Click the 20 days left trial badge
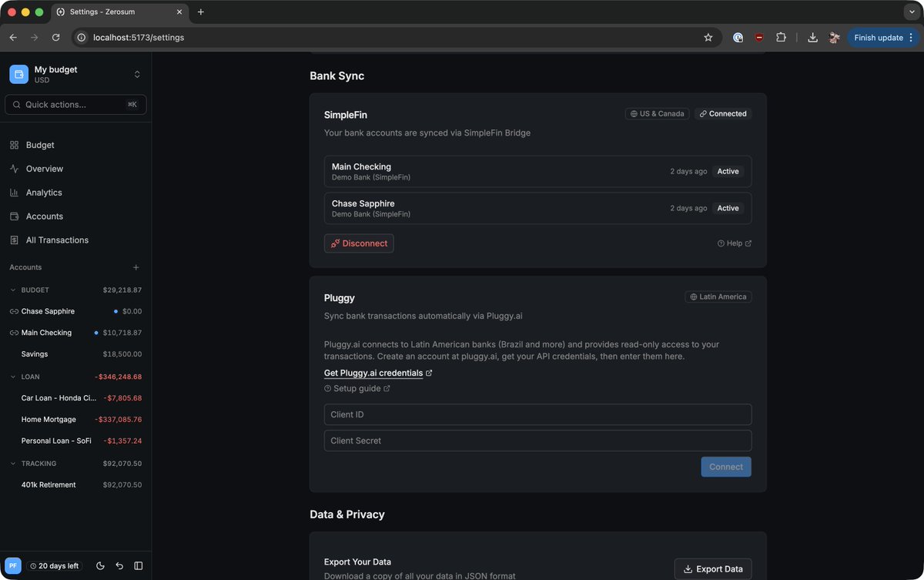The width and height of the screenshot is (924, 580). (x=54, y=565)
